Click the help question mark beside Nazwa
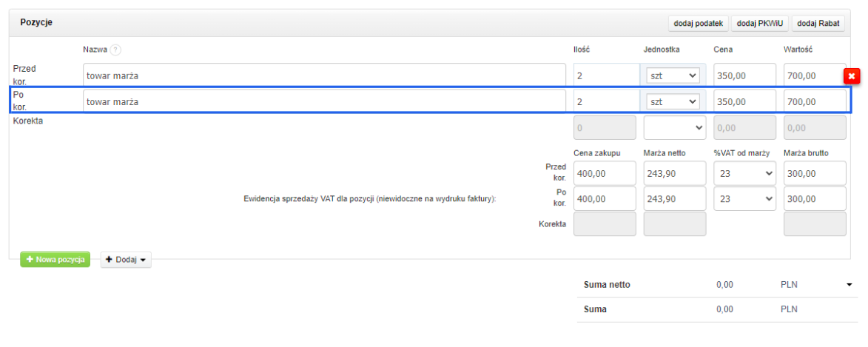This screenshot has height=347, width=868. (x=115, y=50)
